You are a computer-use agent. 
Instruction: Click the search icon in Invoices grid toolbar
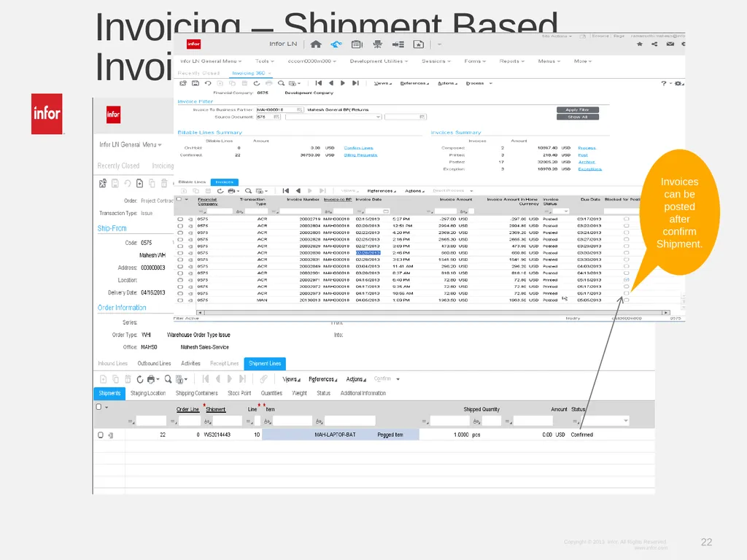248,191
